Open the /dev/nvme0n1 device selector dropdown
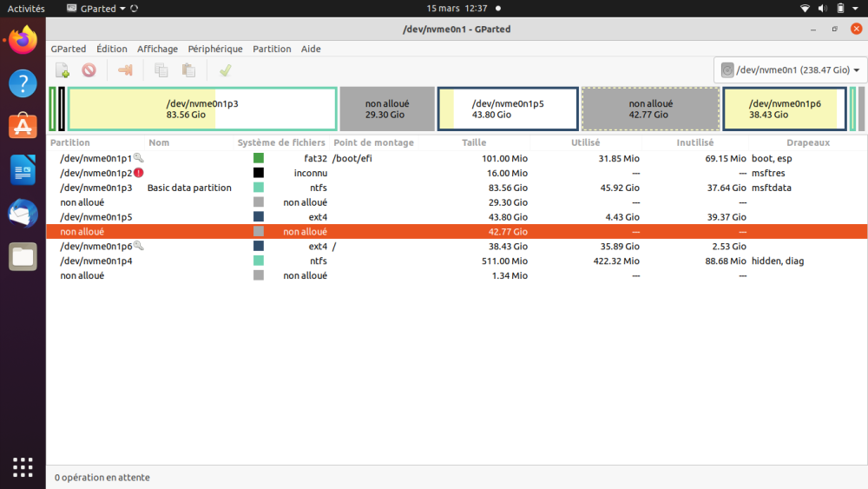Viewport: 868px width, 489px height. [790, 70]
